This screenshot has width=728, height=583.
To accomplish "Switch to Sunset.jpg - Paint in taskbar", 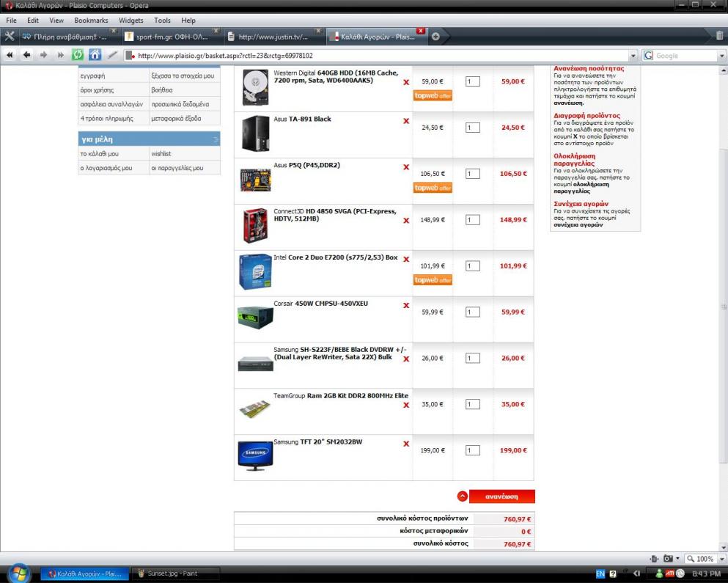I will [176, 573].
